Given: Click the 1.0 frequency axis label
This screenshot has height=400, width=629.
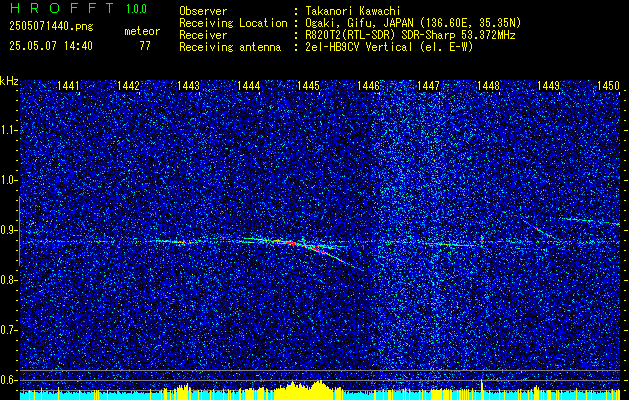Looking at the screenshot, I should [x=8, y=181].
